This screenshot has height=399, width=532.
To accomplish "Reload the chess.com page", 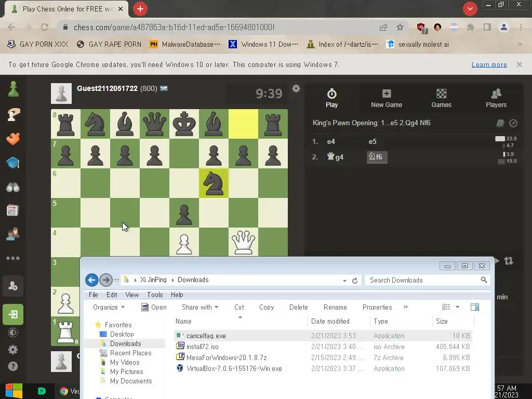I will pyautogui.click(x=45, y=27).
